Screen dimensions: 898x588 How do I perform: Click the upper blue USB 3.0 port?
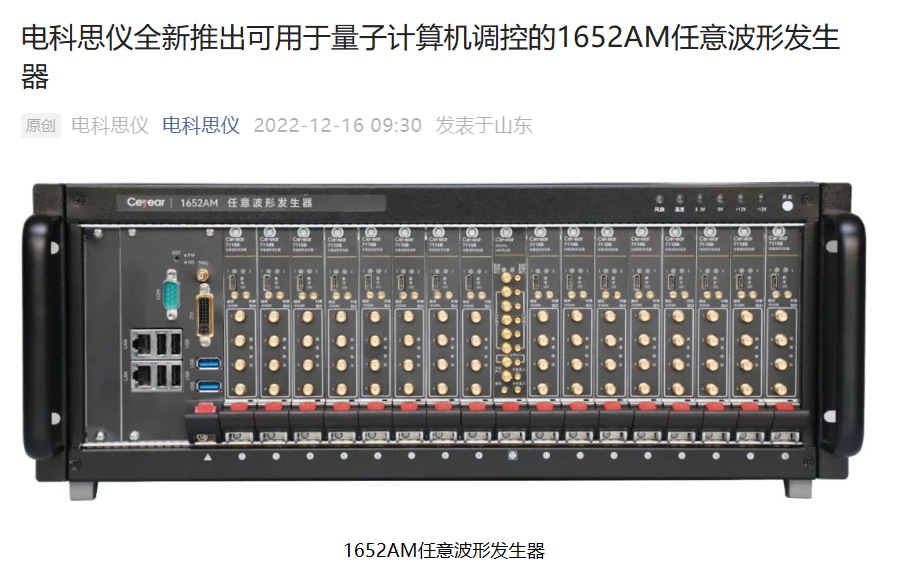click(x=208, y=362)
